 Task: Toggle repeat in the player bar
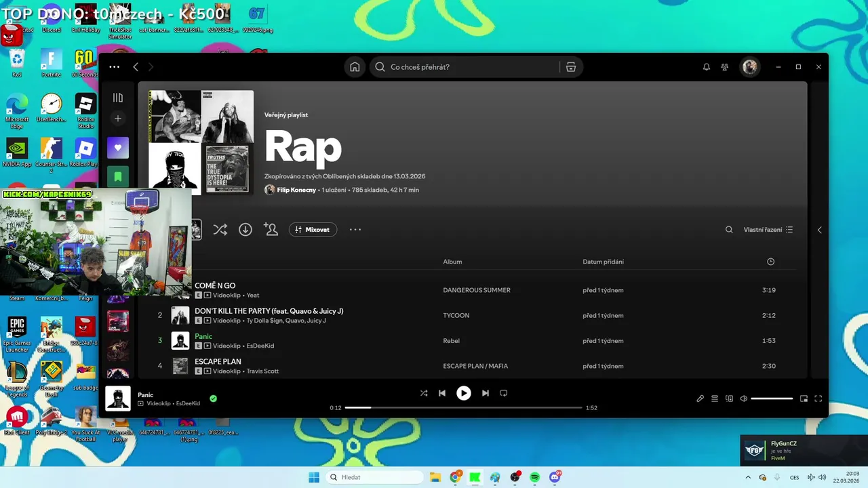(504, 393)
